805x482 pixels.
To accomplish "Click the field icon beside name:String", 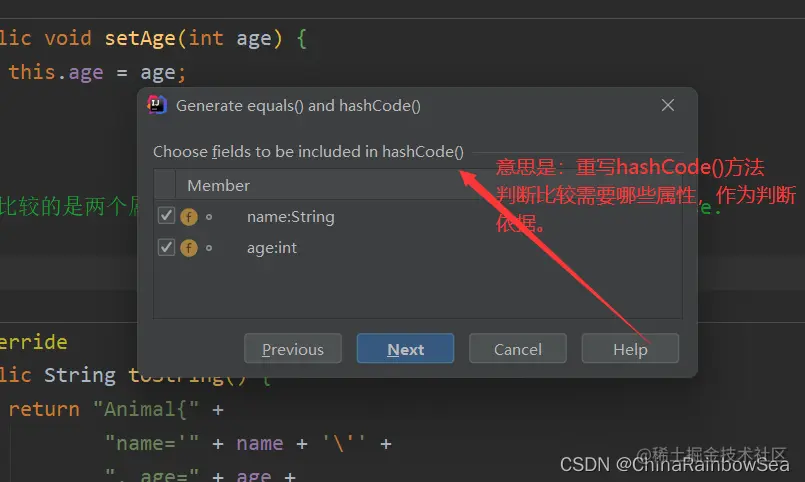I will click(x=189, y=217).
